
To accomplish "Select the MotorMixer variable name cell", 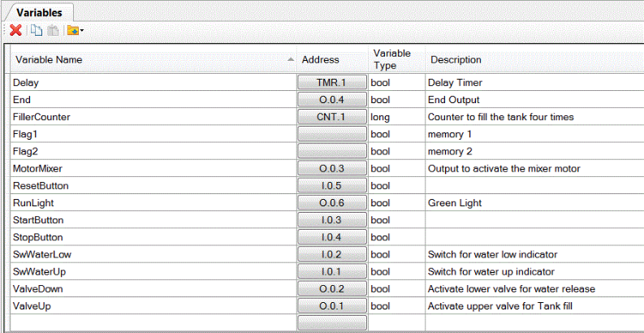I will click(153, 169).
